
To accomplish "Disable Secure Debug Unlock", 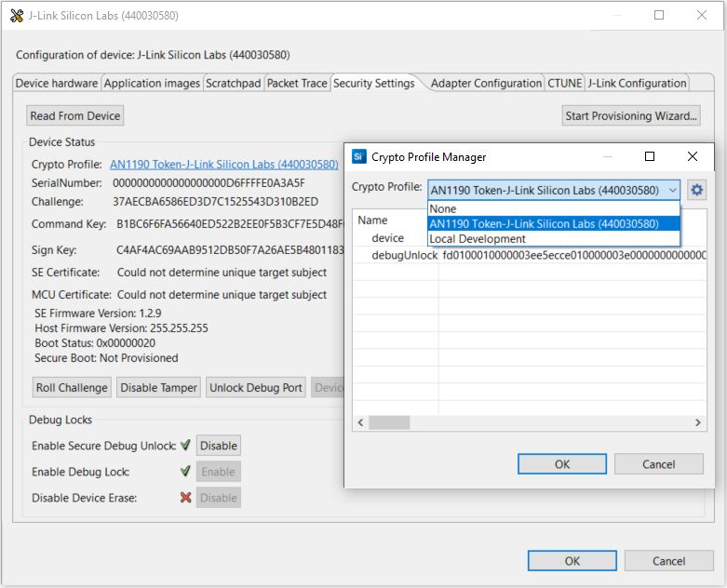I will point(219,446).
